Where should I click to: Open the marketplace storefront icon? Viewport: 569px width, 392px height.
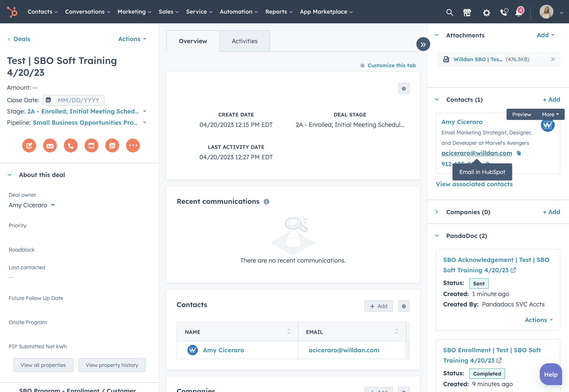pos(467,12)
